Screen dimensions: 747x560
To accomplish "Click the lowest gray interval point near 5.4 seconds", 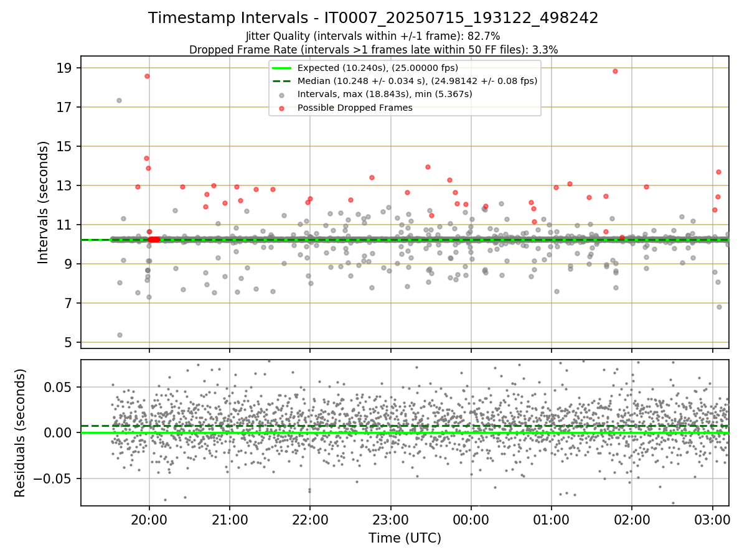I will click(120, 335).
